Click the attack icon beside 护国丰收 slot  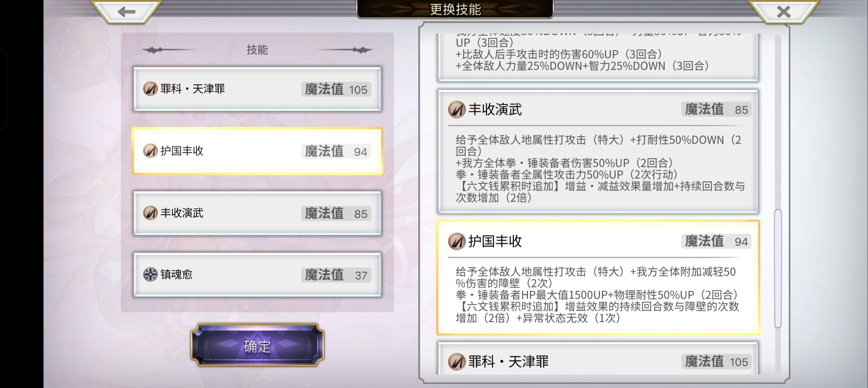150,151
